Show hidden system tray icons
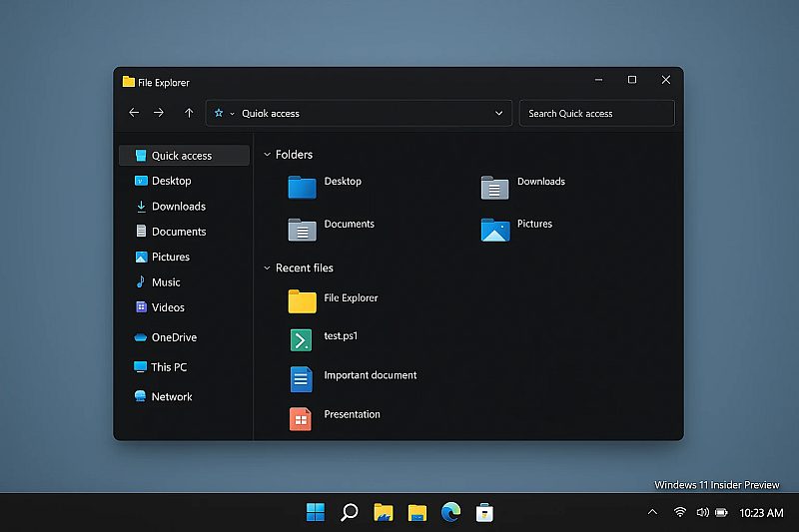799x532 pixels. coord(652,512)
